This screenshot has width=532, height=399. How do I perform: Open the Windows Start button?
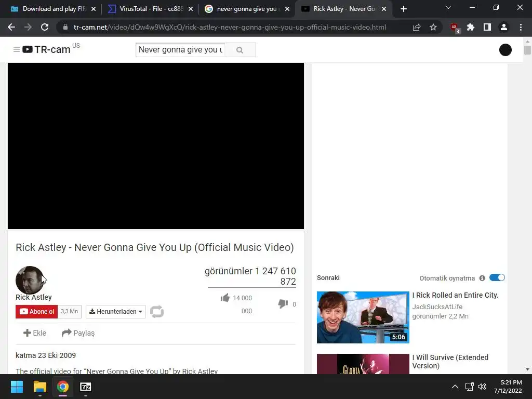click(17, 387)
